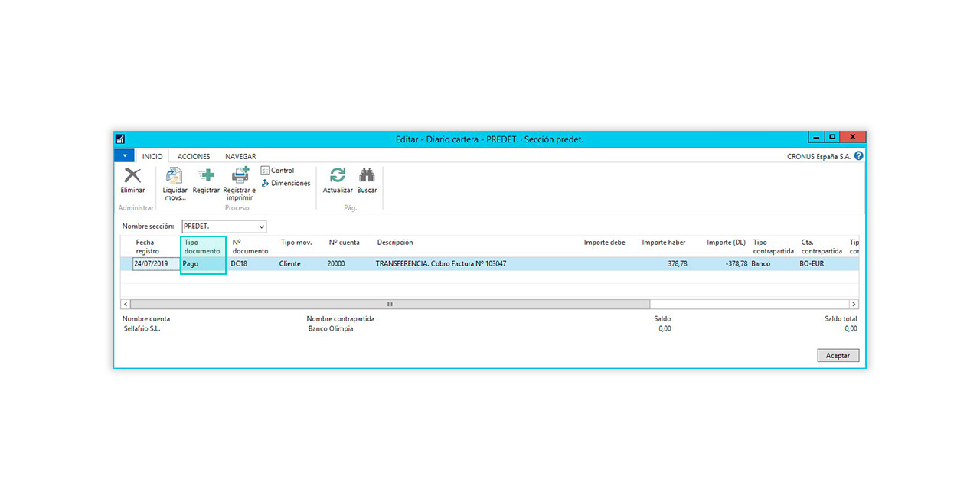Expand the Nombre sección dropdown
This screenshot has height=499, width=980.
coord(261,227)
